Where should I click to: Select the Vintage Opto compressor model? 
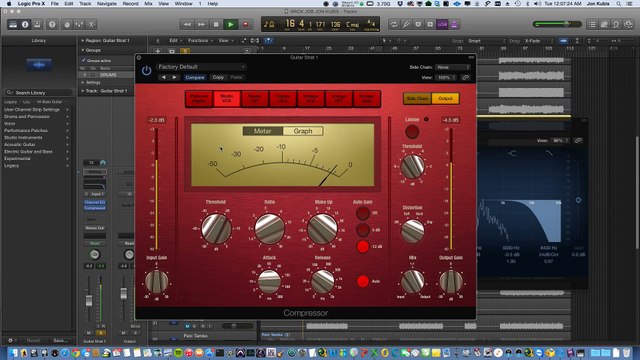(367, 98)
